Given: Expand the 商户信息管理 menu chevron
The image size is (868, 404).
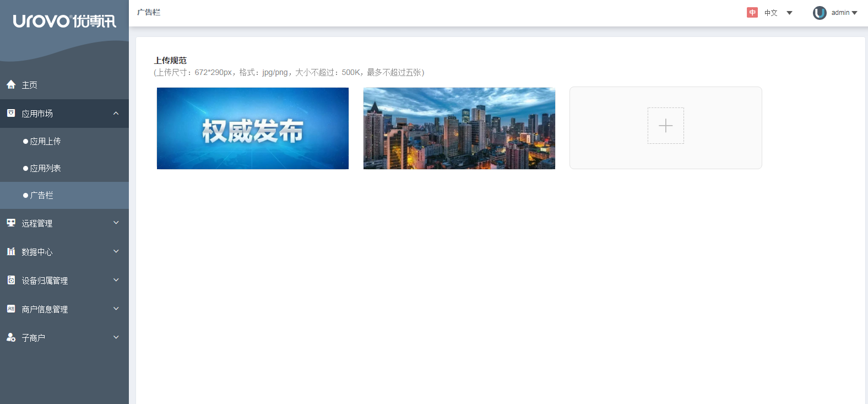Looking at the screenshot, I should (116, 309).
